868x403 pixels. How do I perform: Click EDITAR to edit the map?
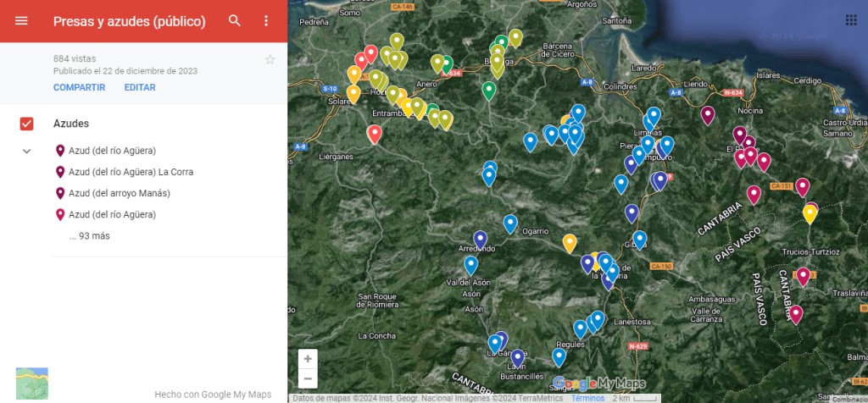coord(140,88)
